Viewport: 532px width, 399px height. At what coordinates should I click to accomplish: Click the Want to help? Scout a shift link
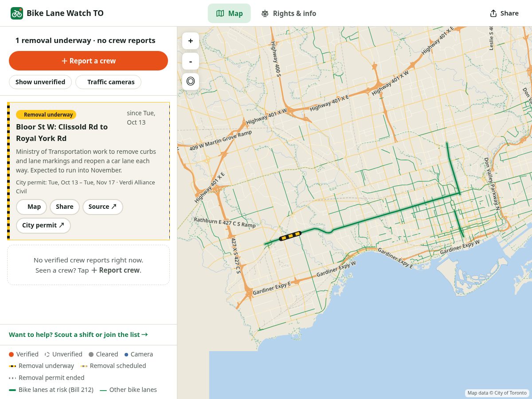[x=78, y=335]
